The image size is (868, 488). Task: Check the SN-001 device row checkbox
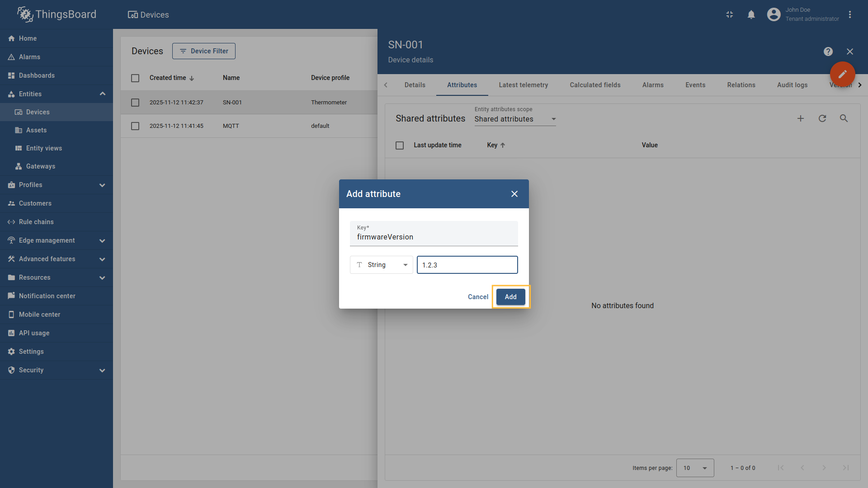coord(135,102)
